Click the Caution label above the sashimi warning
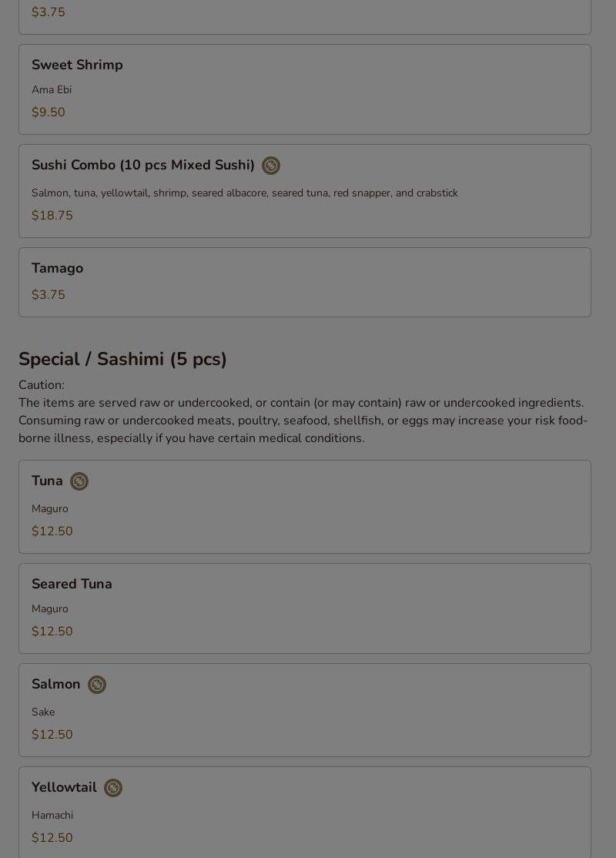This screenshot has height=858, width=616. coord(42,385)
